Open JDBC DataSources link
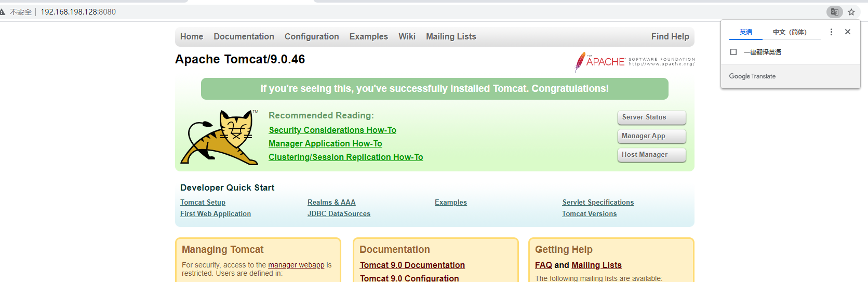The image size is (868, 282). click(339, 214)
